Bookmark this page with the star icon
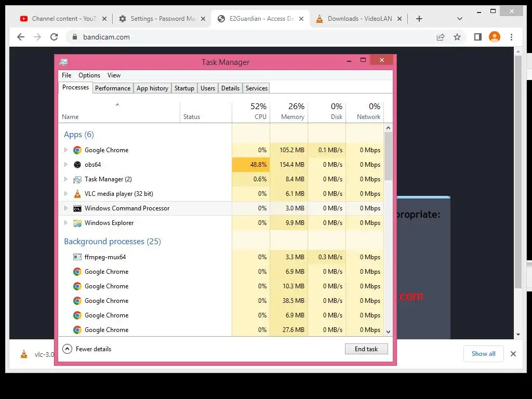 [457, 37]
